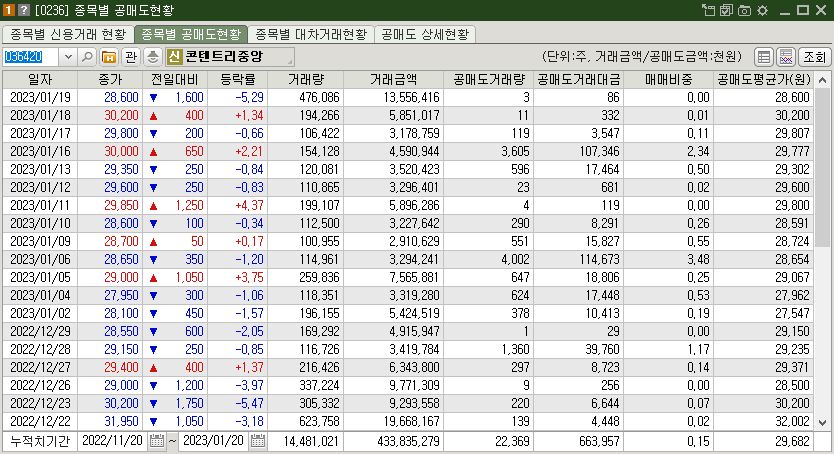834x454 pixels.
Task: Click the 공매도평균가(원) column header
Action: [764, 80]
